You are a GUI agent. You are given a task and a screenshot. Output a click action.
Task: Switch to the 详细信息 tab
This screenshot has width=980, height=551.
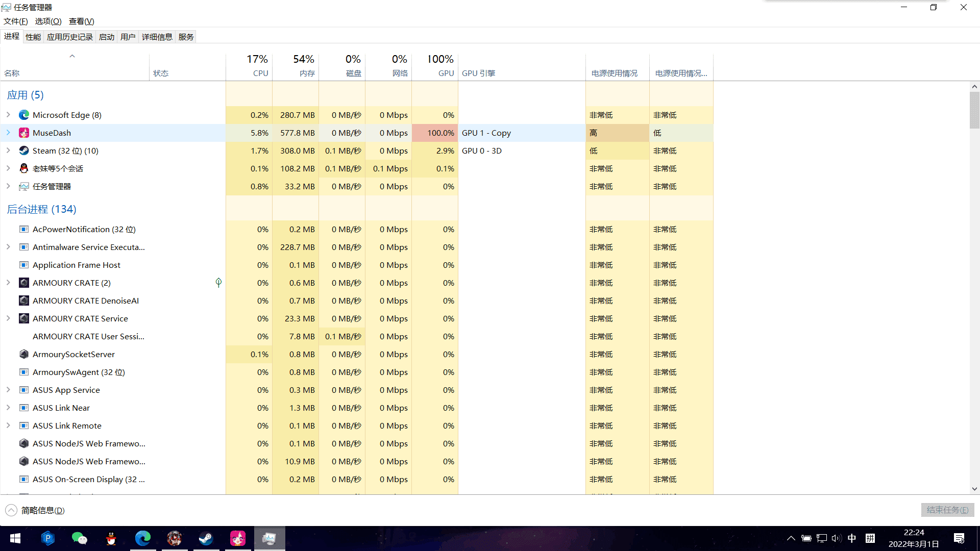pos(157,37)
